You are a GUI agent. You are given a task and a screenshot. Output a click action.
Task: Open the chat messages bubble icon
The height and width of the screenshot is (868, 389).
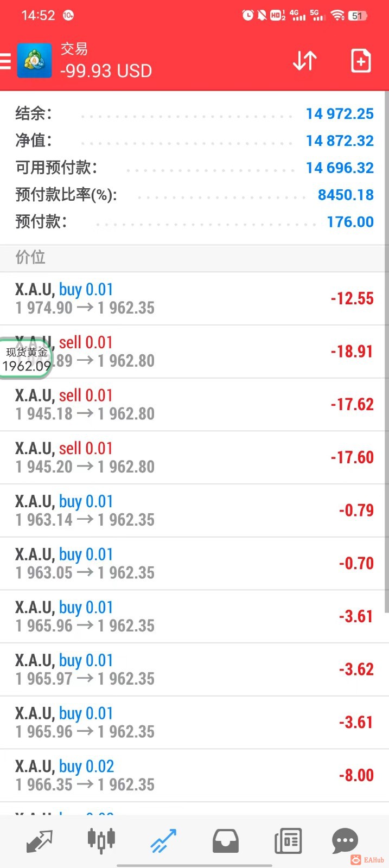pos(345,841)
